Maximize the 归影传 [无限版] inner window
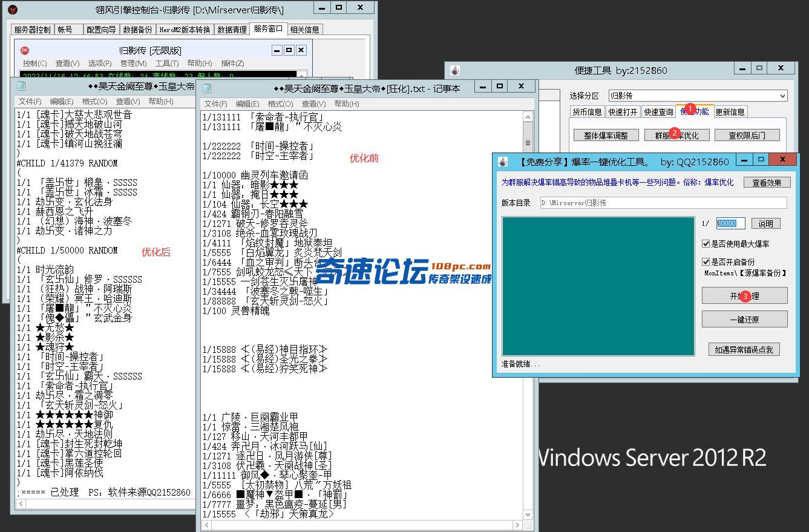Image resolution: width=809 pixels, height=532 pixels. coord(289,50)
